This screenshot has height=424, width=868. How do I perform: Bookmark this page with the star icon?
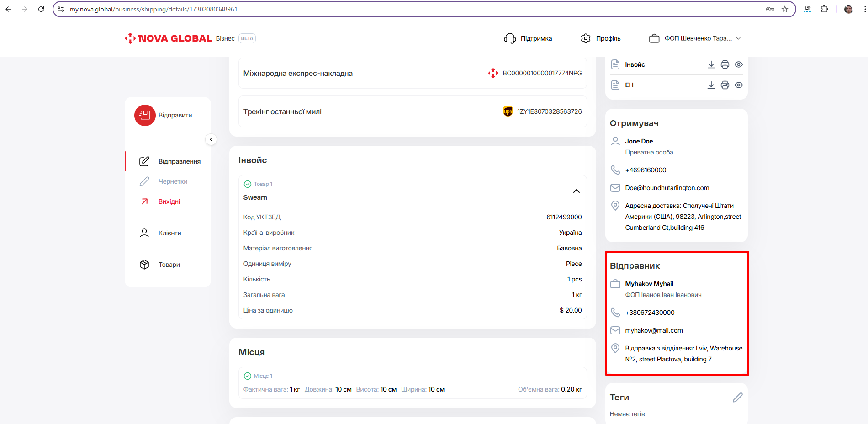tap(785, 9)
